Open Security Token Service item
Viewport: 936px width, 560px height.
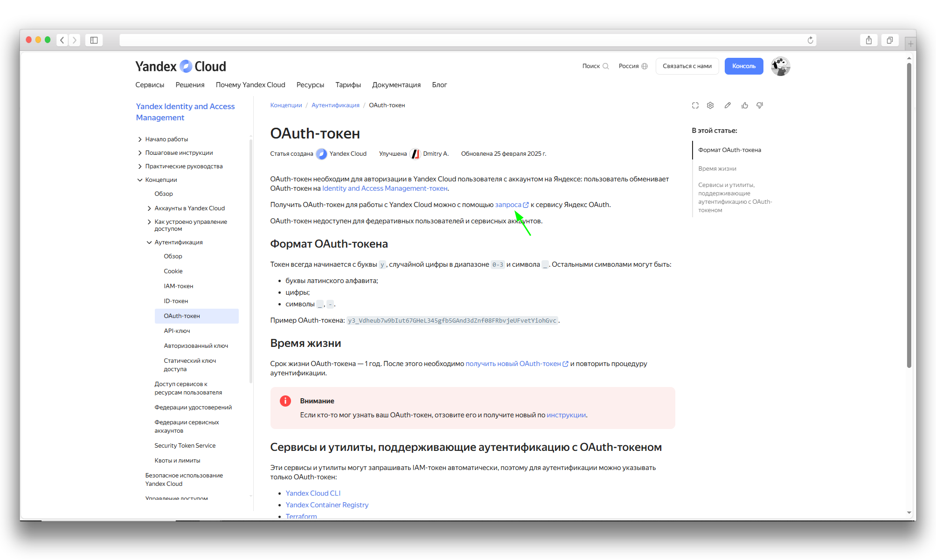(x=185, y=446)
